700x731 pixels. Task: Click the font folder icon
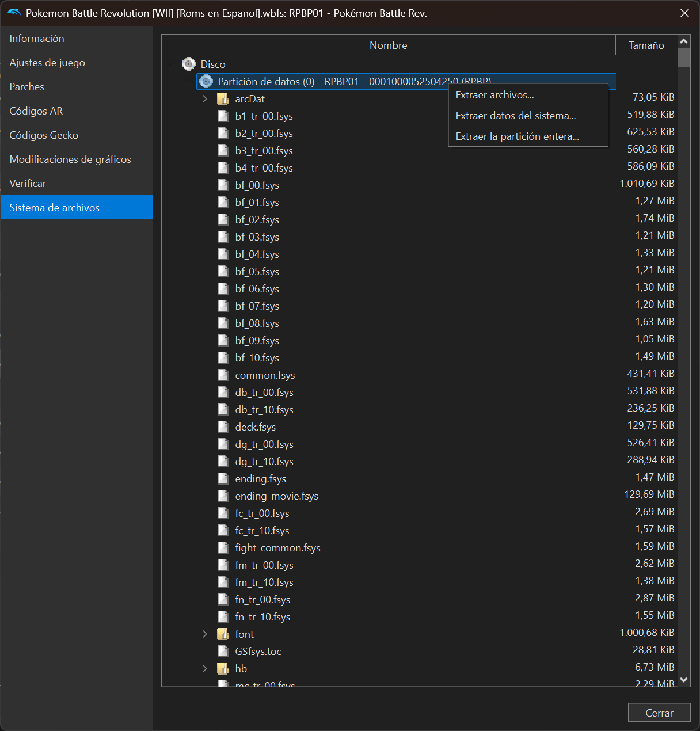tap(223, 634)
